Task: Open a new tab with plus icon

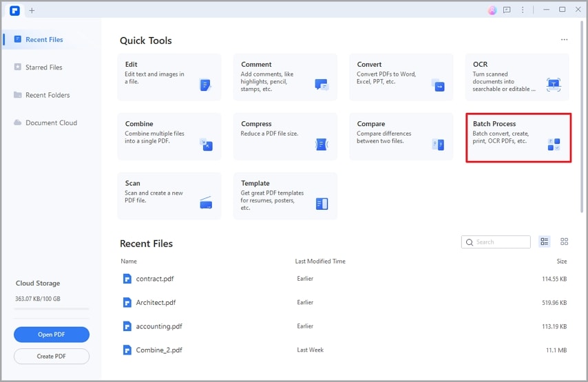Action: pyautogui.click(x=32, y=10)
